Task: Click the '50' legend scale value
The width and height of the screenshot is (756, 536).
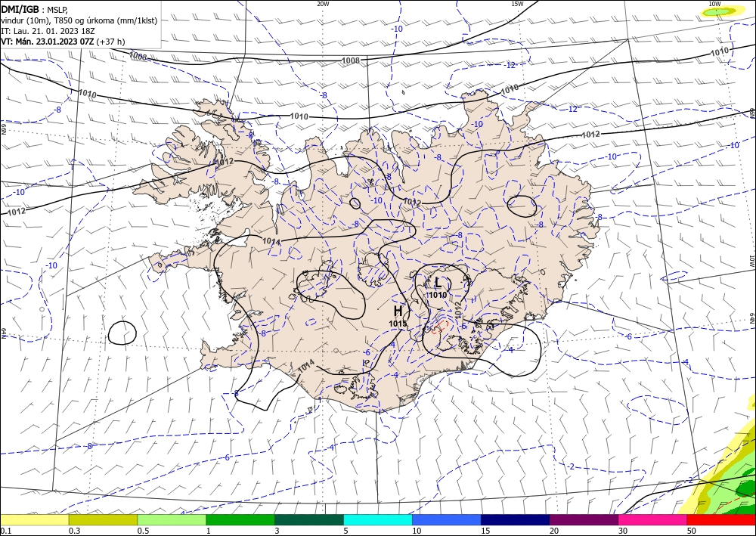Action: [692, 531]
